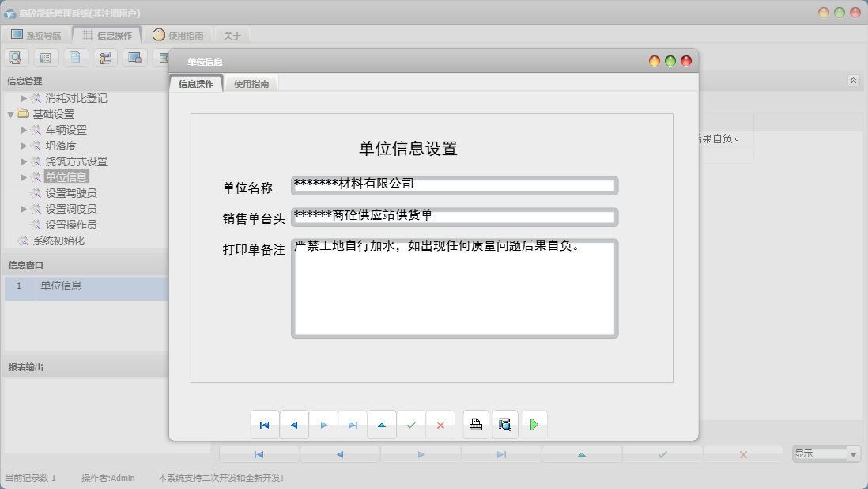Open print preview in the 单位信息 dialog

pyautogui.click(x=504, y=424)
